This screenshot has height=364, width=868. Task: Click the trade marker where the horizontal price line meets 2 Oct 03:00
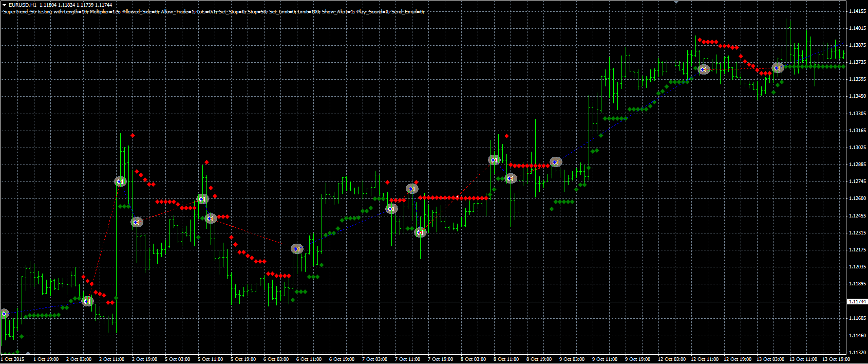point(88,301)
